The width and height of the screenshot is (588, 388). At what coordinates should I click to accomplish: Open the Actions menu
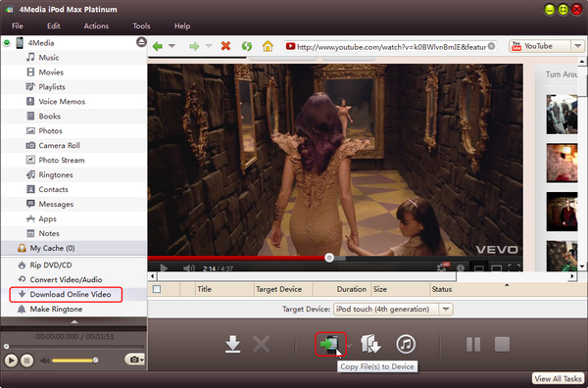click(96, 25)
